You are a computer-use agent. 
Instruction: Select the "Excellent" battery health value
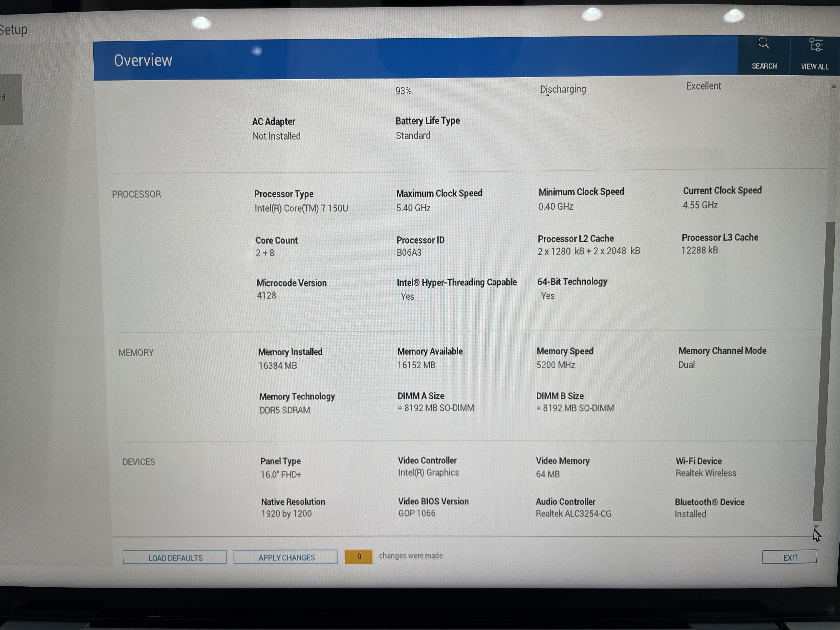703,86
